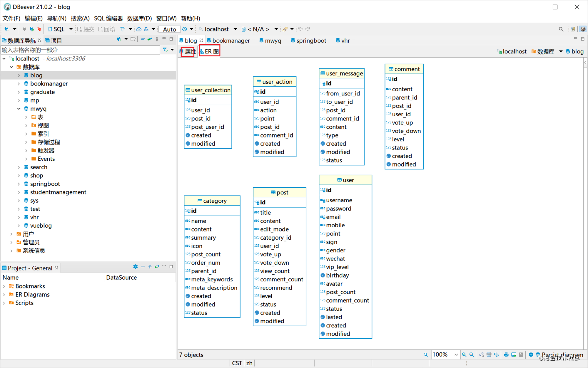Click the Persist diagram button
The image size is (588, 368).
[x=559, y=354]
